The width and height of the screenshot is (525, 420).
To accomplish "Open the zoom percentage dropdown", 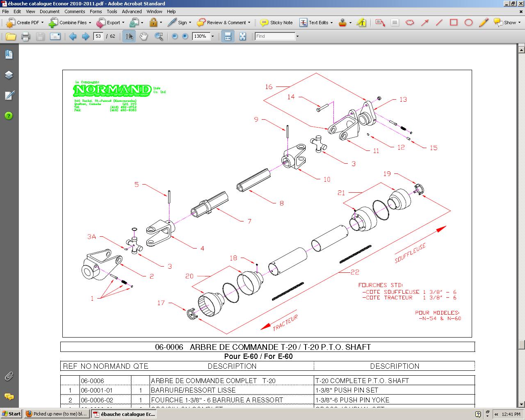I will [212, 37].
